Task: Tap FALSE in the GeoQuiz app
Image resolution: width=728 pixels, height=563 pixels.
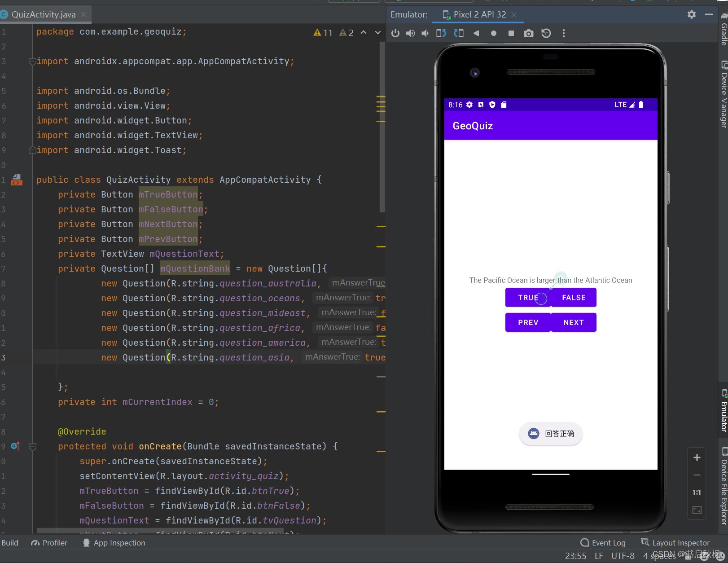Action: (x=574, y=298)
